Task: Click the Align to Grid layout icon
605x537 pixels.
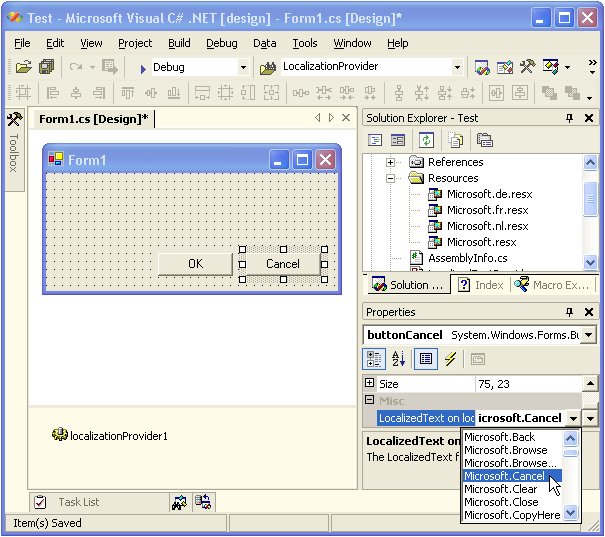Action: coord(23,93)
